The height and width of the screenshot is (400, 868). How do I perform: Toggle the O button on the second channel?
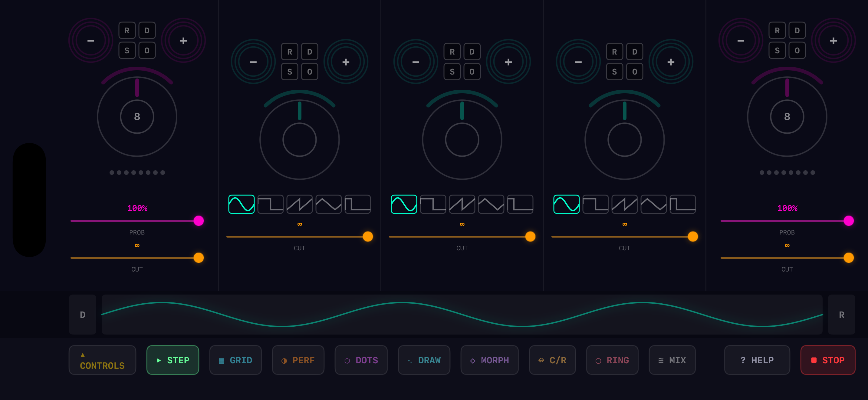pyautogui.click(x=309, y=72)
